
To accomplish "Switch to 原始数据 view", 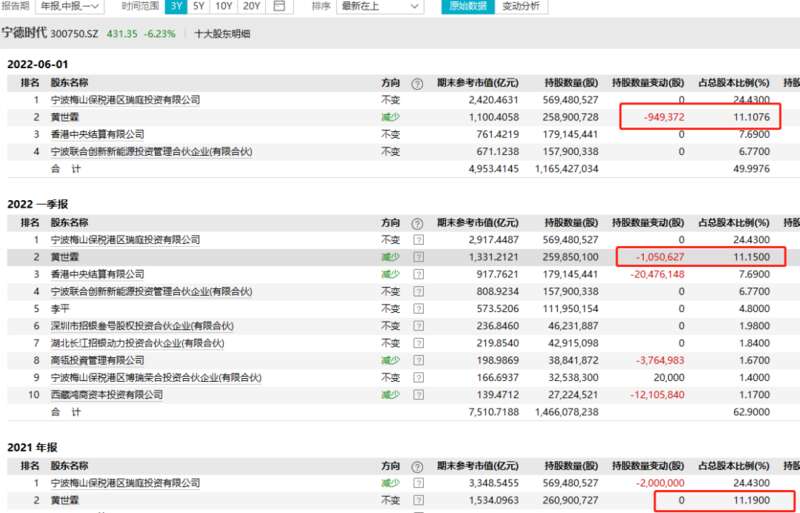I will tap(468, 6).
